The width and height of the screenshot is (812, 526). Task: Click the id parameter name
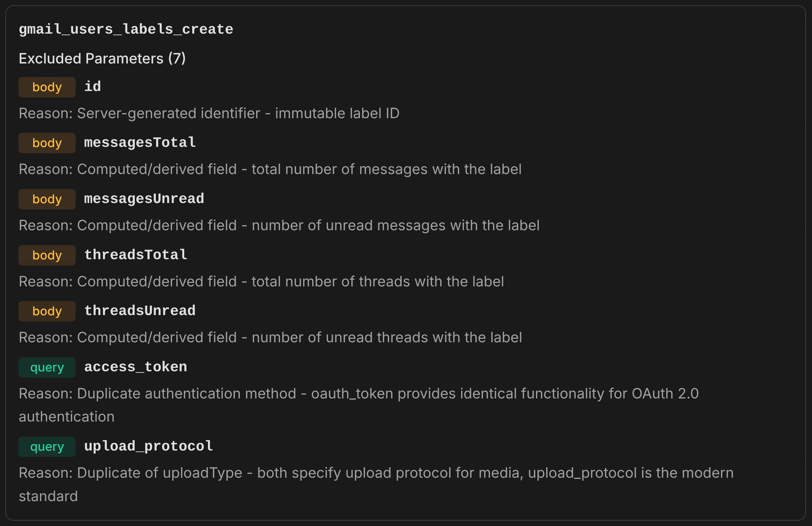[92, 87]
